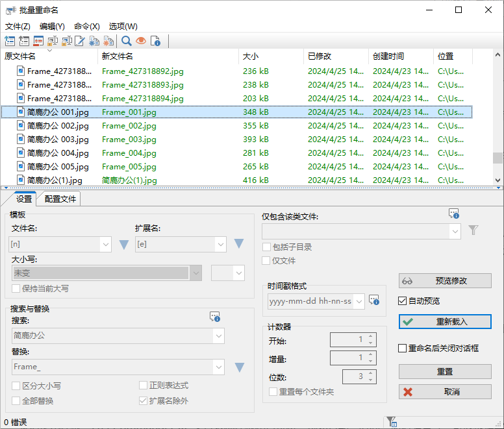
Task: Switch to the 配置文件 tab
Action: 60,199
